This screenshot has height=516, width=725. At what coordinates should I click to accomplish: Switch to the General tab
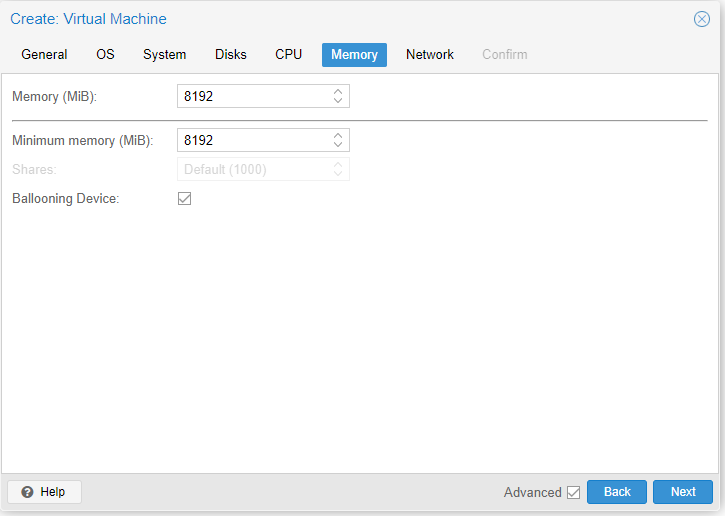tap(45, 55)
